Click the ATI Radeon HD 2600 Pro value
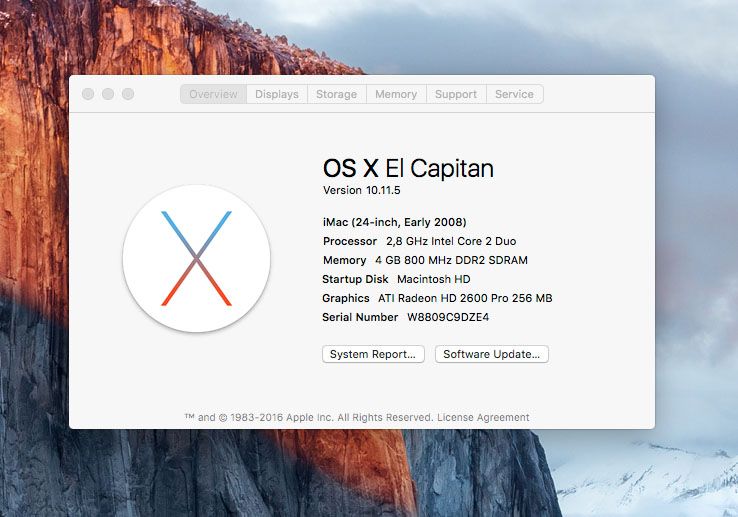This screenshot has width=738, height=517. coord(465,299)
